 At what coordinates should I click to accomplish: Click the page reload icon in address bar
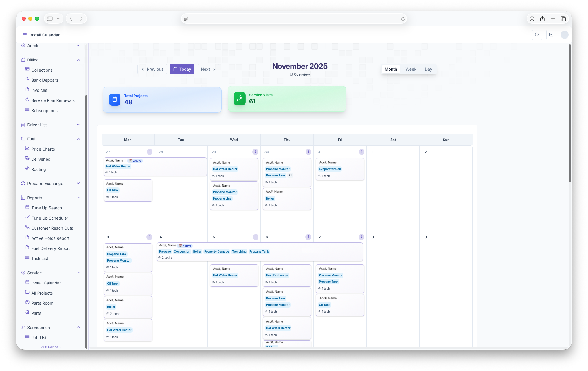[x=403, y=19]
